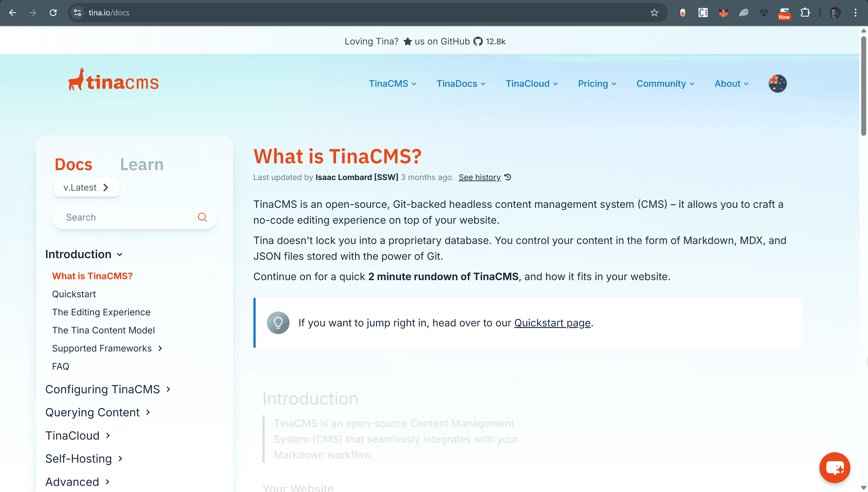Click the See history link
The image size is (868, 492).
[x=479, y=177]
